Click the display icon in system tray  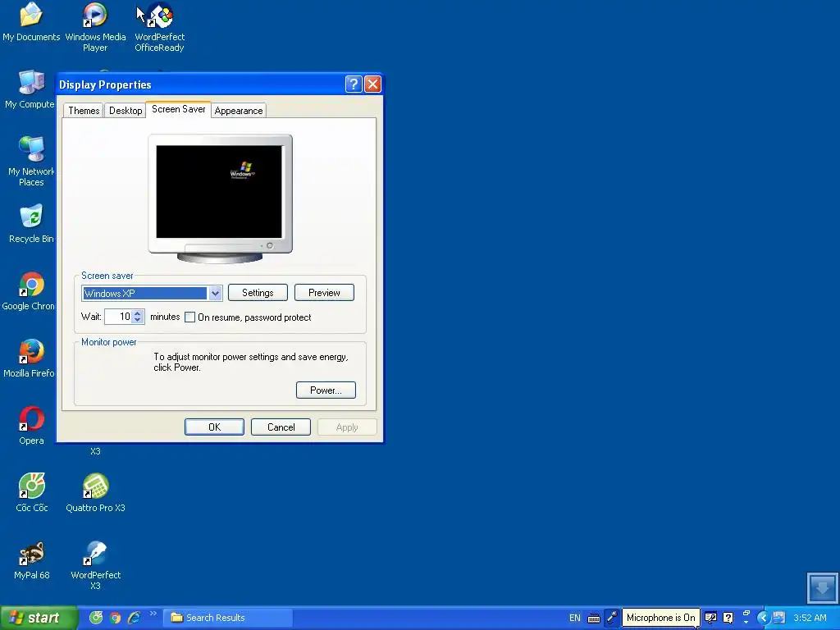tap(779, 618)
